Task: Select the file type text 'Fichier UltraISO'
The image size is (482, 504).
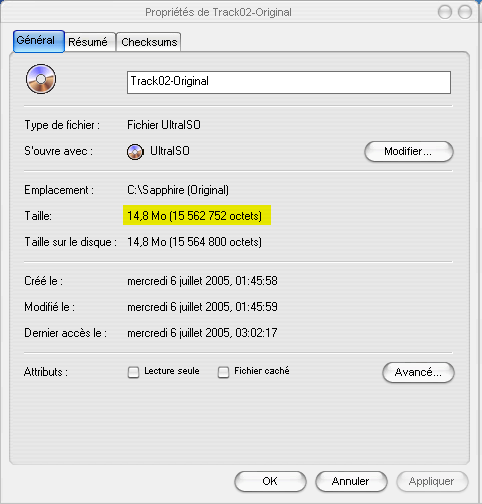Action: point(164,125)
